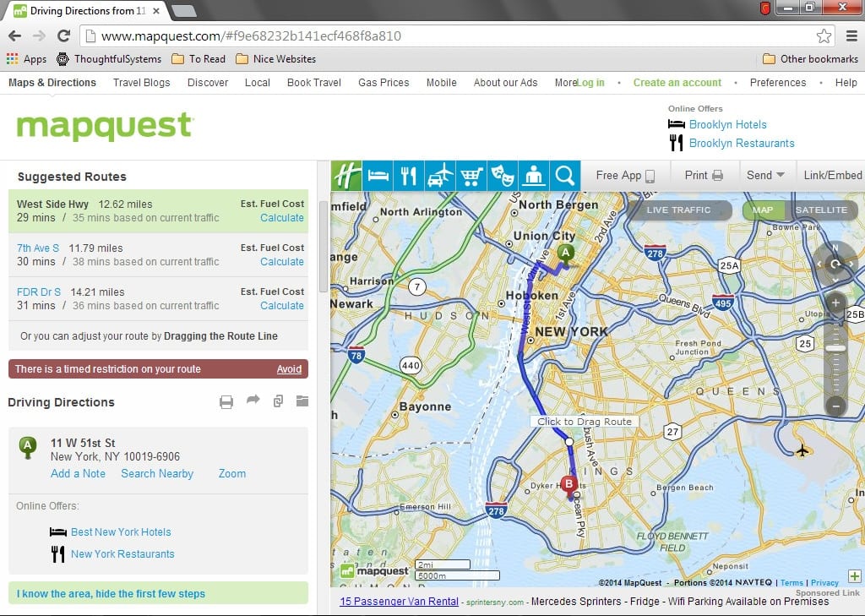Image resolution: width=865 pixels, height=616 pixels.
Task: Select the Hotels search icon on map toolbar
Action: point(378,175)
